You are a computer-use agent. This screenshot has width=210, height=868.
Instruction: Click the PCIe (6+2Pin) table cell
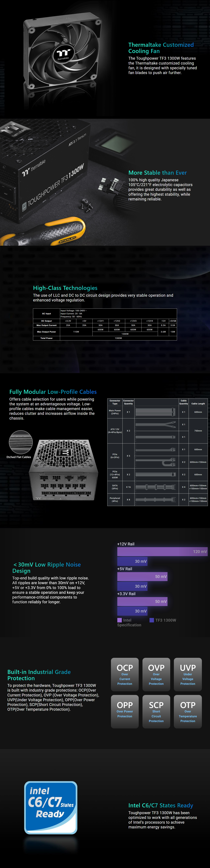pos(115,456)
